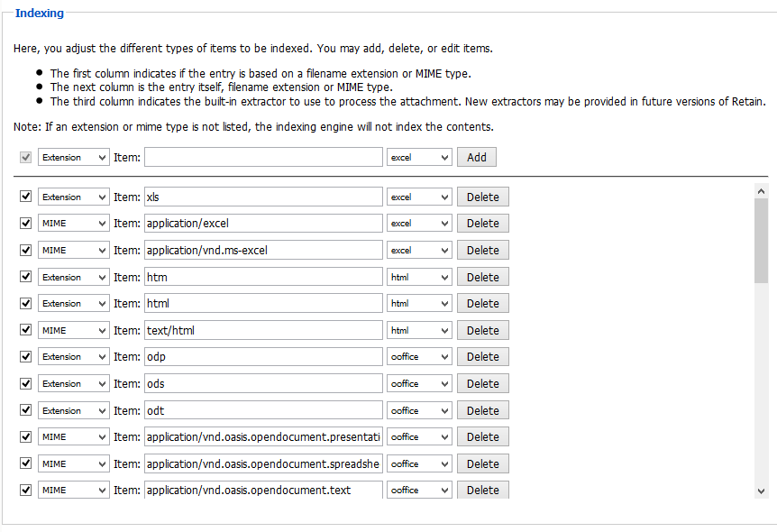
Task: Click the Item field containing html
Action: tap(263, 304)
